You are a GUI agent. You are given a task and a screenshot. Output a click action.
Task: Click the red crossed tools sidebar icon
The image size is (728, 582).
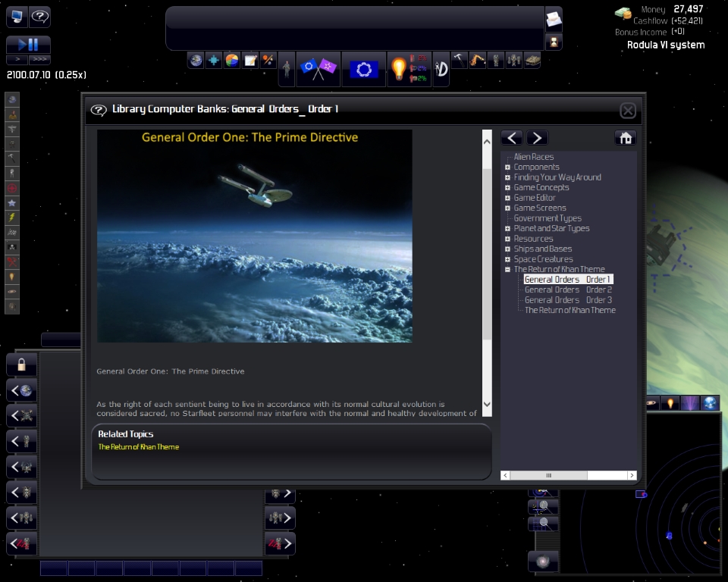click(x=12, y=261)
